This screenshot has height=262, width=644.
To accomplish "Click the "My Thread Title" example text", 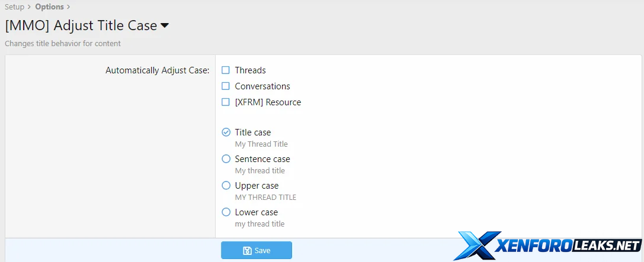I will coord(261,144).
